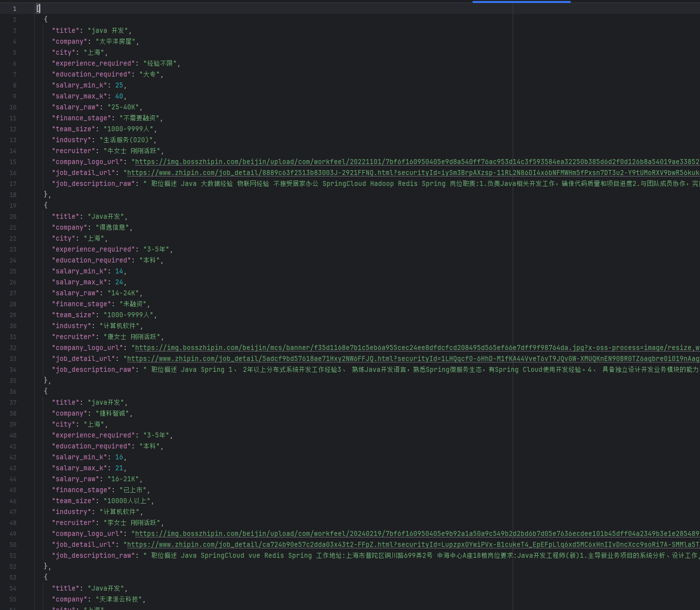
Task: Click the education value "大专"
Action: point(150,74)
